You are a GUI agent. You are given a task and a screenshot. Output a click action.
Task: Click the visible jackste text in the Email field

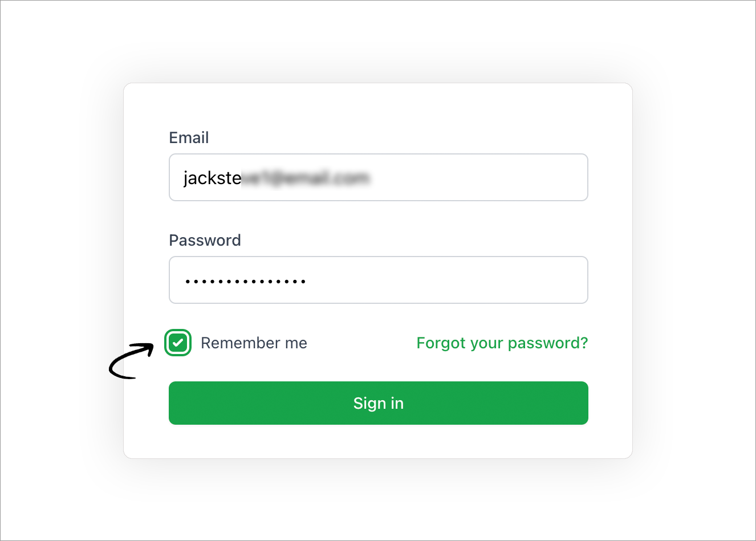point(212,178)
